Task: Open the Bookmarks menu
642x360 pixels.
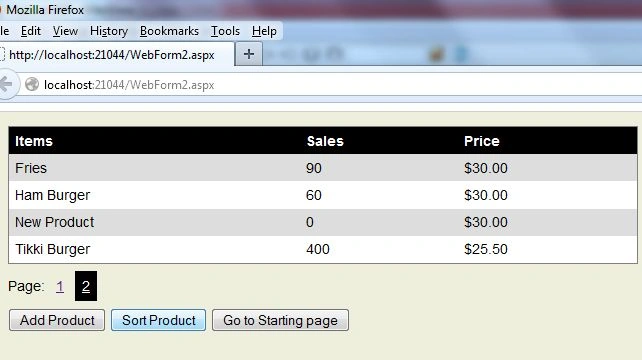Action: 169,31
